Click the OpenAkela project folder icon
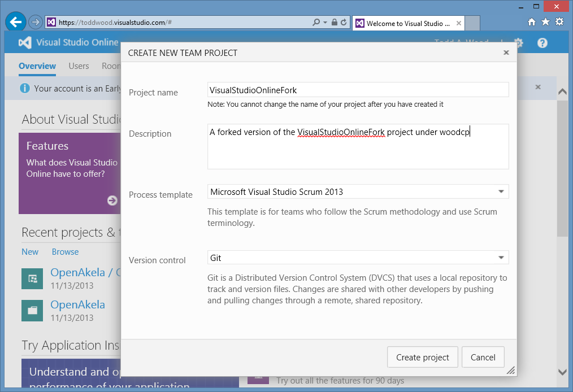This screenshot has width=573, height=392. [32, 311]
